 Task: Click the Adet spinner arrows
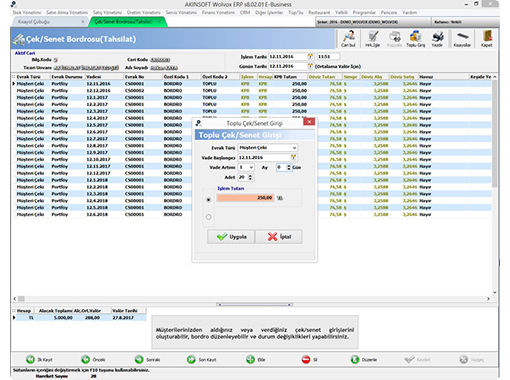tap(250, 177)
